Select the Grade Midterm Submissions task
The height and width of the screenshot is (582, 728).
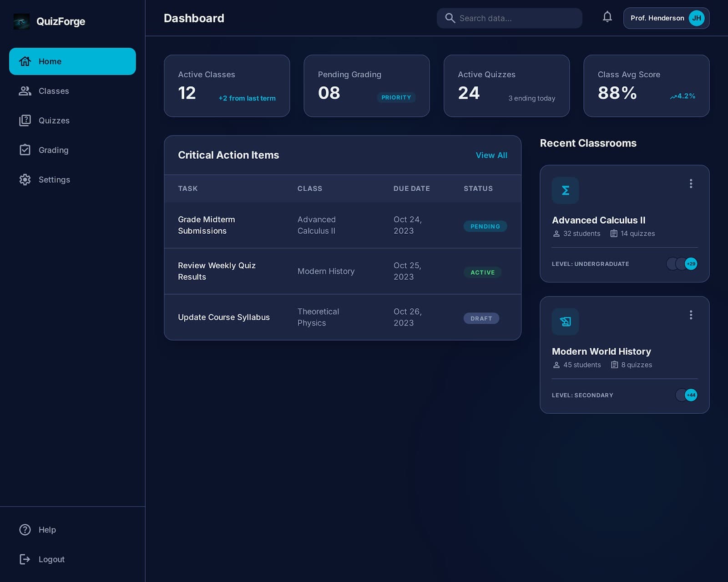coord(207,225)
